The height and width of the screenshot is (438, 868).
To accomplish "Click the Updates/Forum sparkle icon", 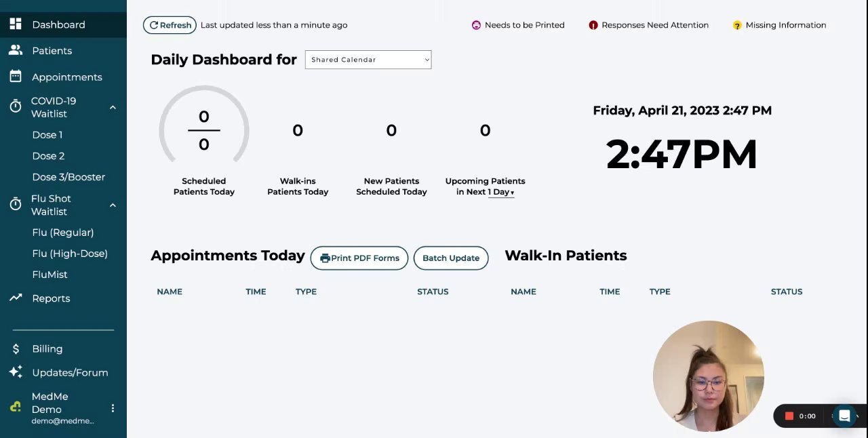I will pos(16,372).
